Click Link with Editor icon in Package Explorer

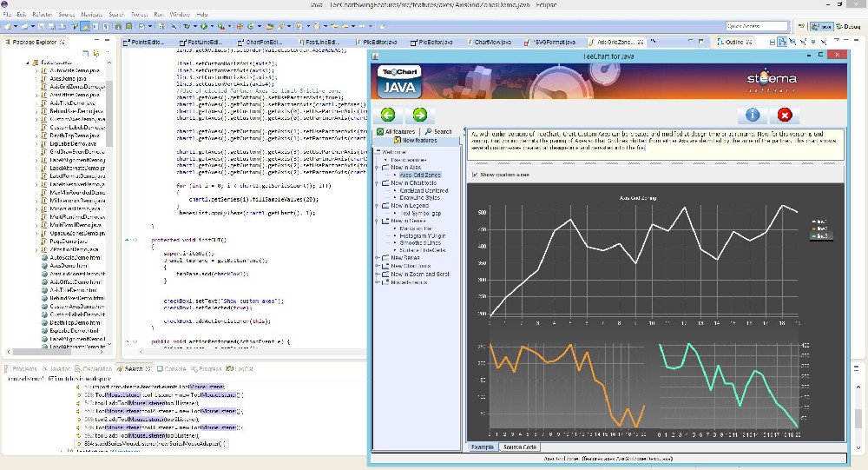(x=95, y=53)
